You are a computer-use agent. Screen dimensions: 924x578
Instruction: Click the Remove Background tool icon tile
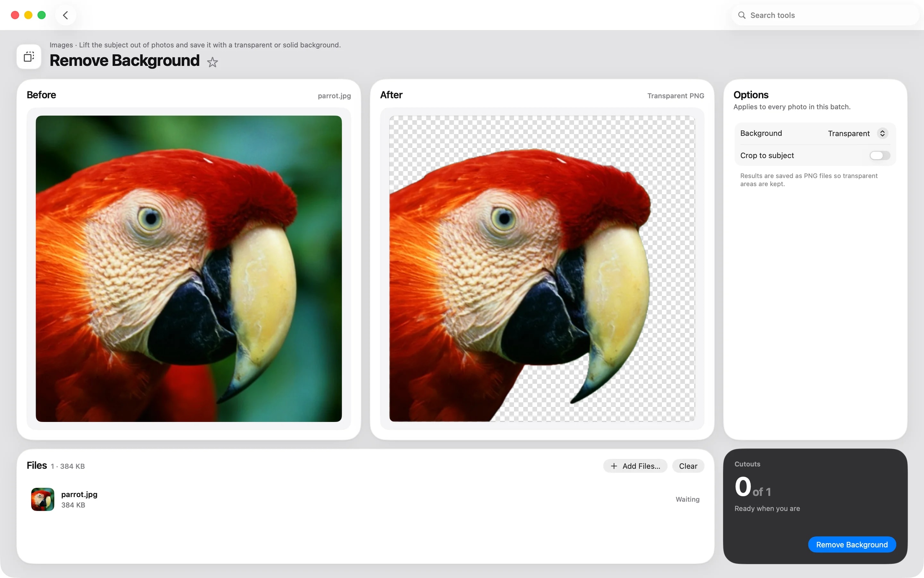click(29, 57)
